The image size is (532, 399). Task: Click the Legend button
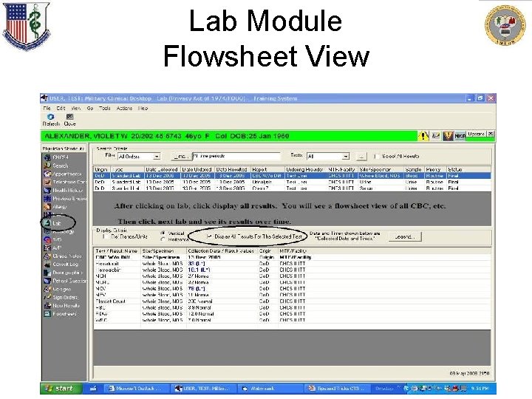pos(405,236)
